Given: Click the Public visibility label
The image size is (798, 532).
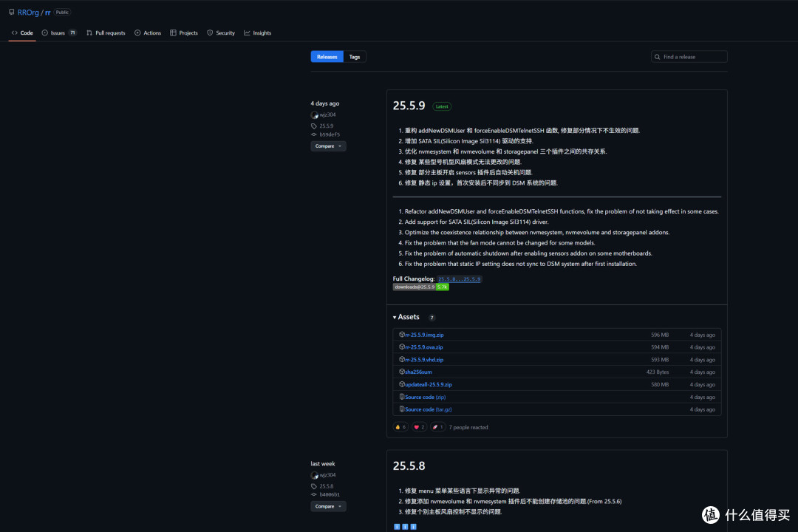Looking at the screenshot, I should pyautogui.click(x=62, y=13).
